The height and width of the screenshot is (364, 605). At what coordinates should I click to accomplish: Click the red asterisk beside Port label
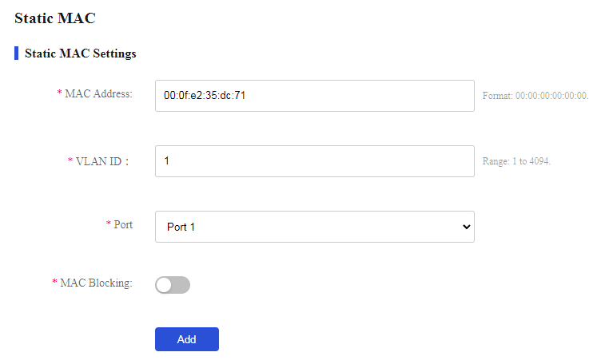[109, 223]
